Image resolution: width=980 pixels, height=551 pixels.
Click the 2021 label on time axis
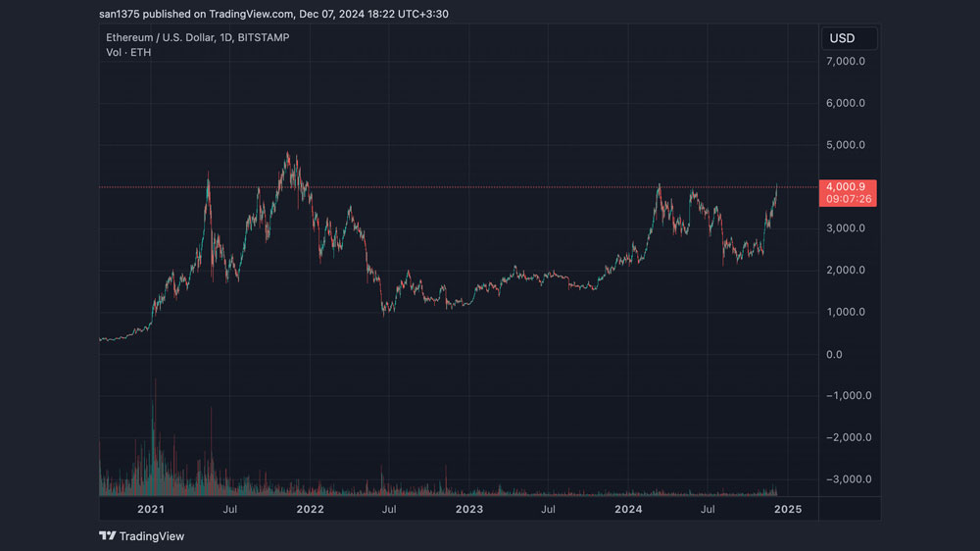click(x=151, y=509)
